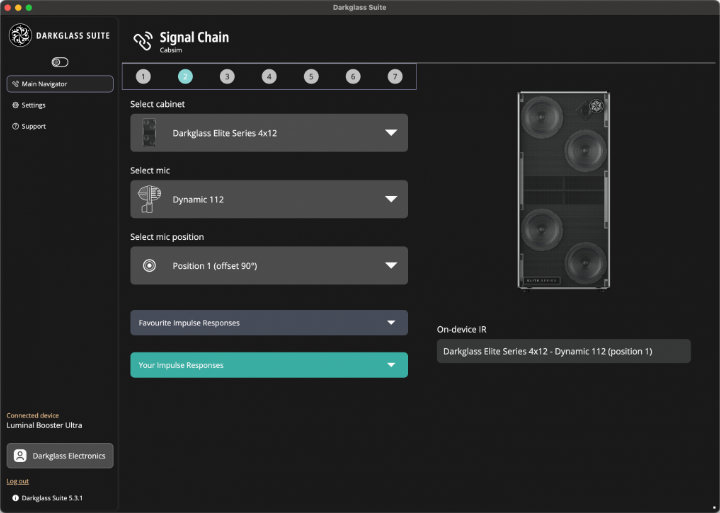The width and height of the screenshot is (720, 513).
Task: Click the Select mic position label
Action: (167, 237)
